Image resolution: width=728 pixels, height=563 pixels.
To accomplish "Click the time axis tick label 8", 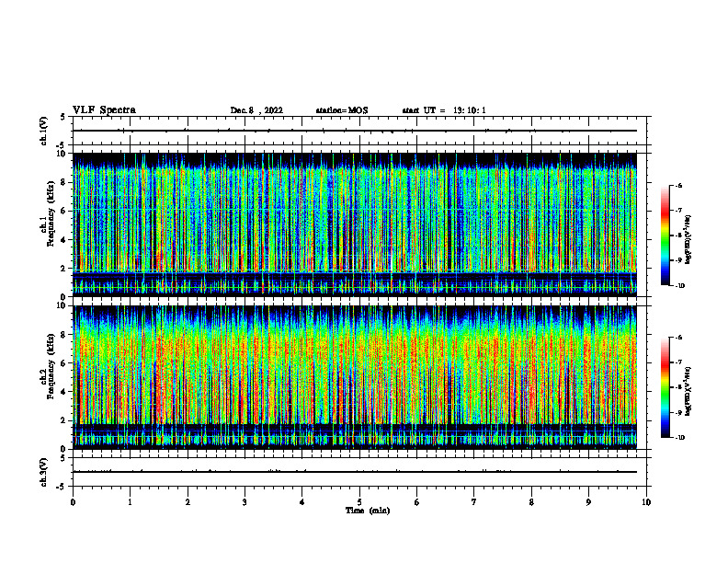I will click(531, 502).
